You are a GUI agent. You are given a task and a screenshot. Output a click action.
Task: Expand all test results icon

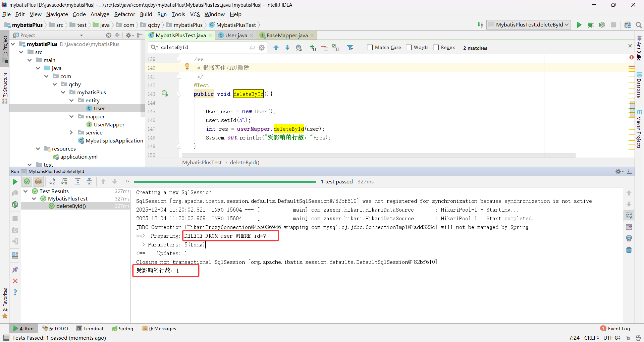pos(78,181)
